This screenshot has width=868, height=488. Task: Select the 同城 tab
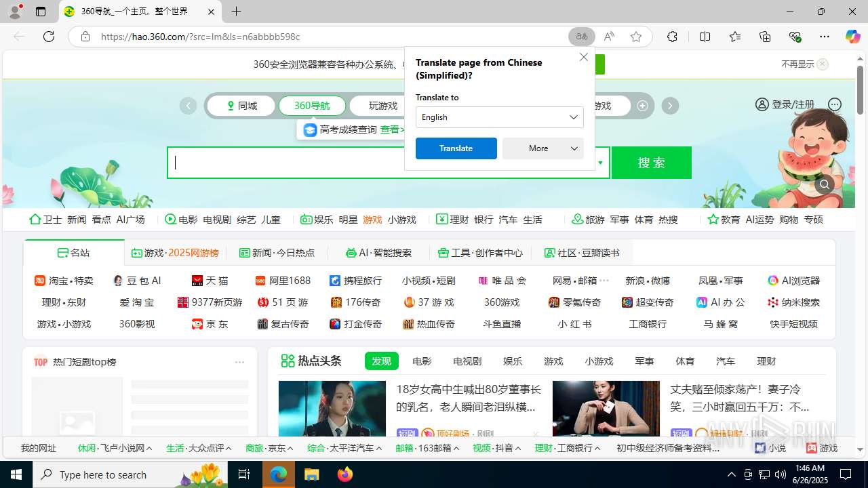click(x=241, y=106)
